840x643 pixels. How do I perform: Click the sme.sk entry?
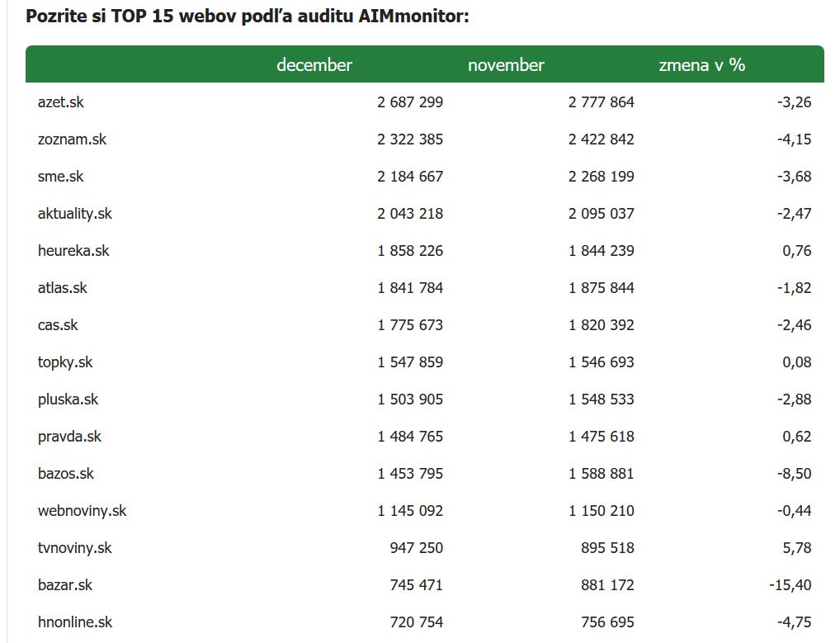(x=60, y=177)
